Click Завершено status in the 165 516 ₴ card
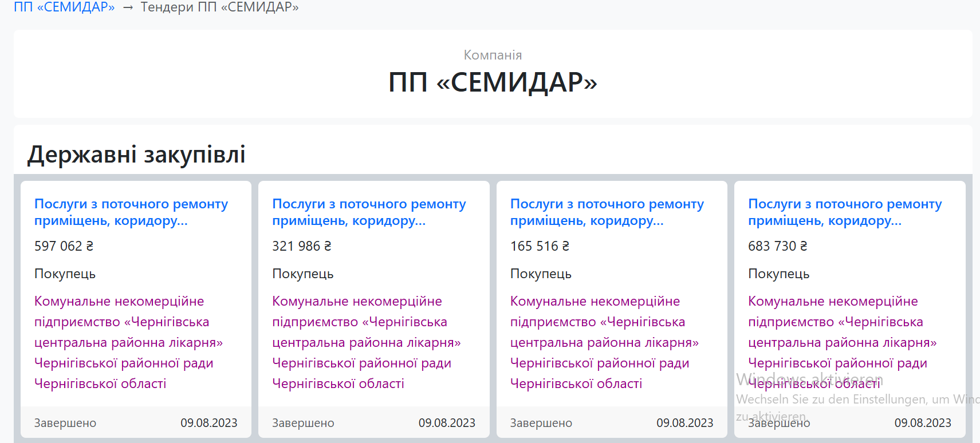 [x=541, y=423]
